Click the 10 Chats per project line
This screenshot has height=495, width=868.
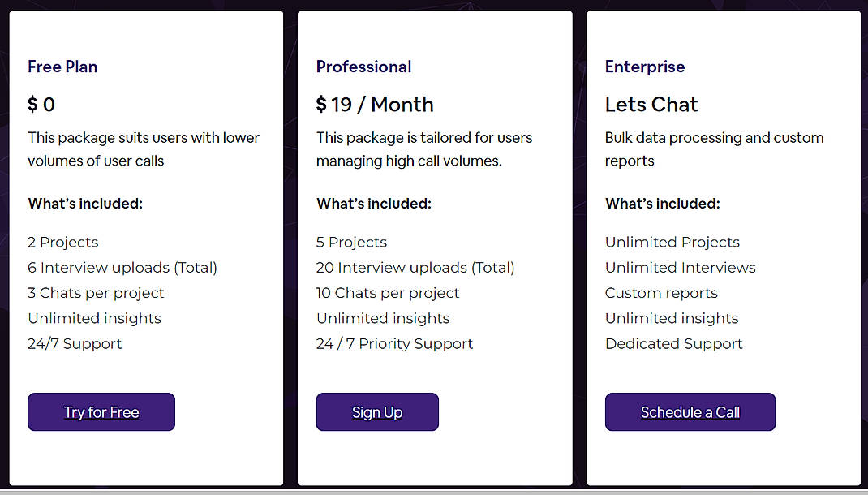click(388, 293)
